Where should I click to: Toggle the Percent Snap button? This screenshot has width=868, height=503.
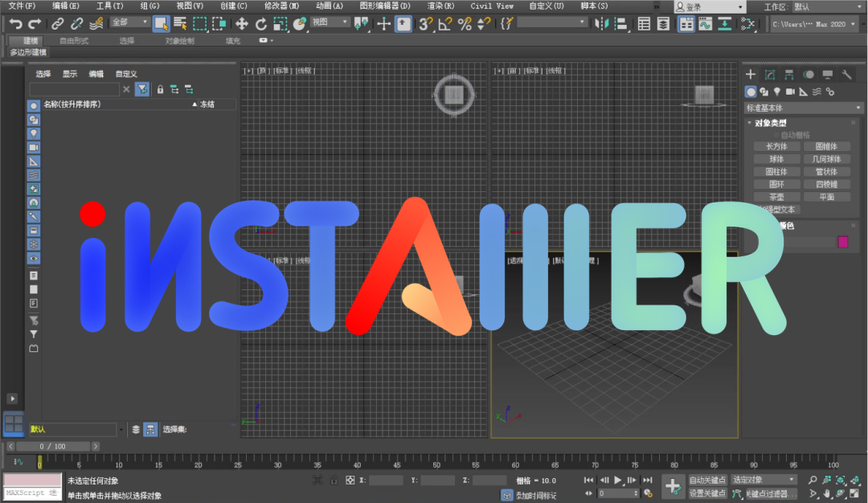point(465,24)
